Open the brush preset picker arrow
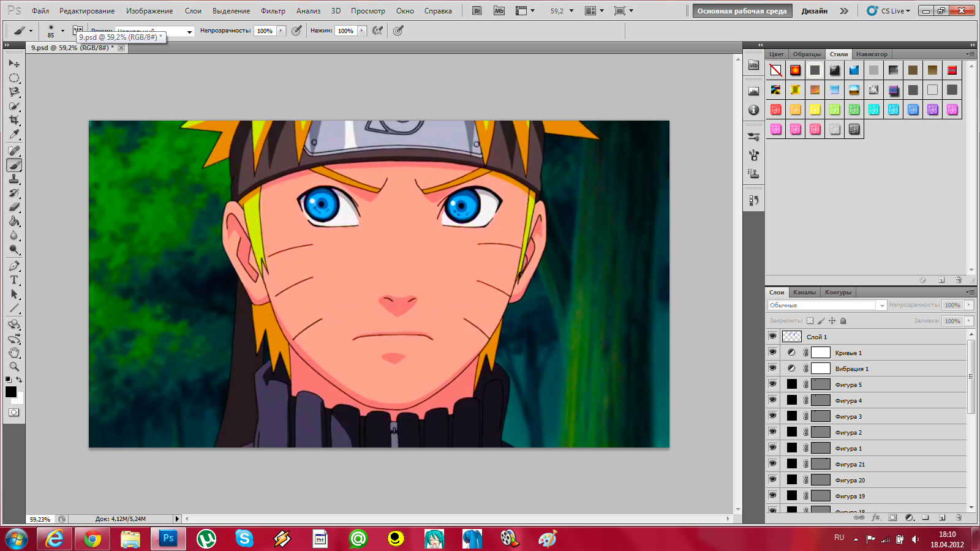 [x=62, y=31]
